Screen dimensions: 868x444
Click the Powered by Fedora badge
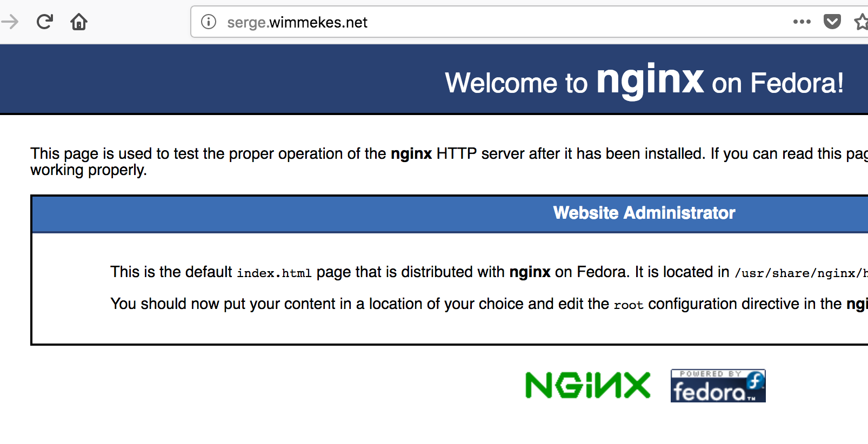[x=718, y=386]
